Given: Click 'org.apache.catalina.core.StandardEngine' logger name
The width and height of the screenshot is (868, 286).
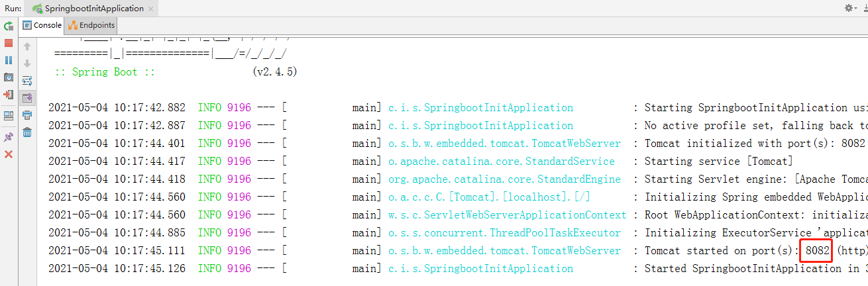Looking at the screenshot, I should (505, 179).
